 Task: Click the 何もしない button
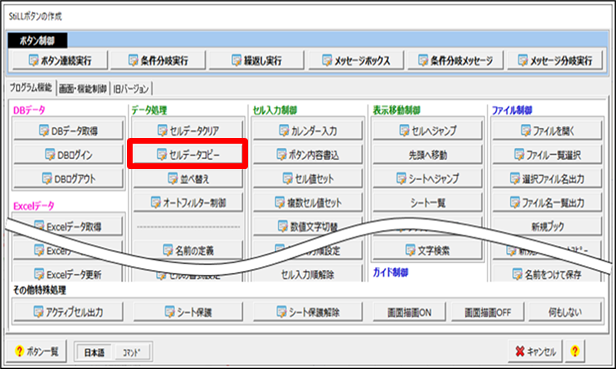(565, 312)
